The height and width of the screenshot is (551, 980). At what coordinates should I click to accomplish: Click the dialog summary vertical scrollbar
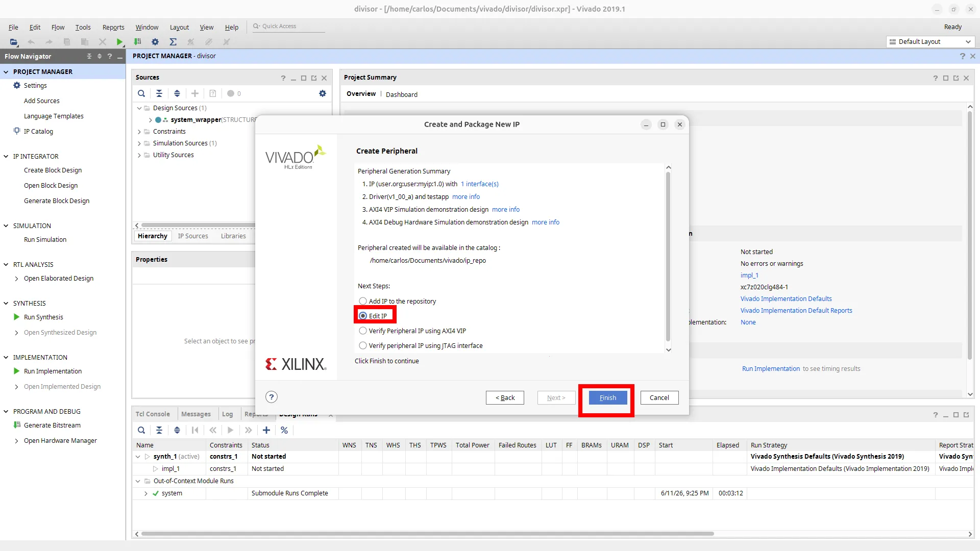point(668,257)
